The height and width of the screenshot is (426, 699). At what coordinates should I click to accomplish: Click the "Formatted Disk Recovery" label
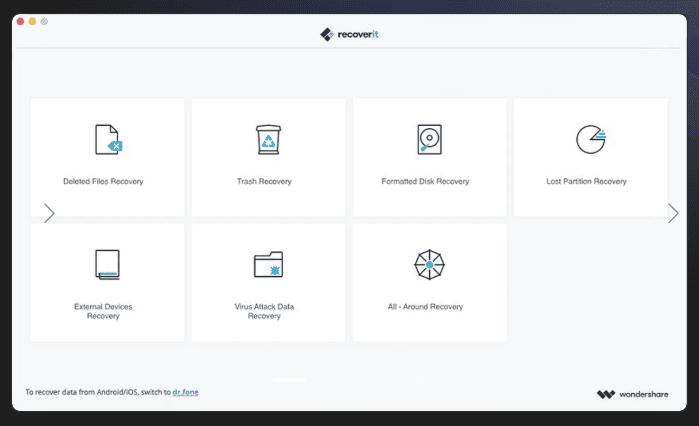[425, 181]
